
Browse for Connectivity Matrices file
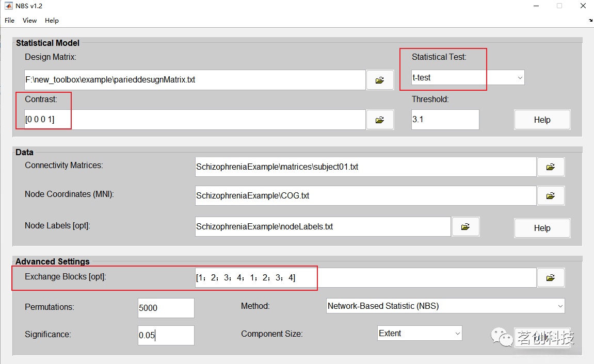click(x=551, y=167)
